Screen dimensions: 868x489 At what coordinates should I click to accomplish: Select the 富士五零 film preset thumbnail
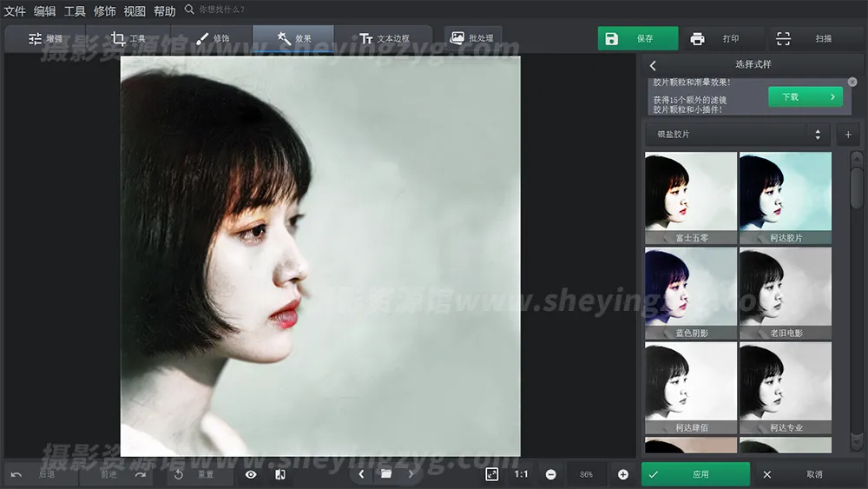tap(691, 198)
